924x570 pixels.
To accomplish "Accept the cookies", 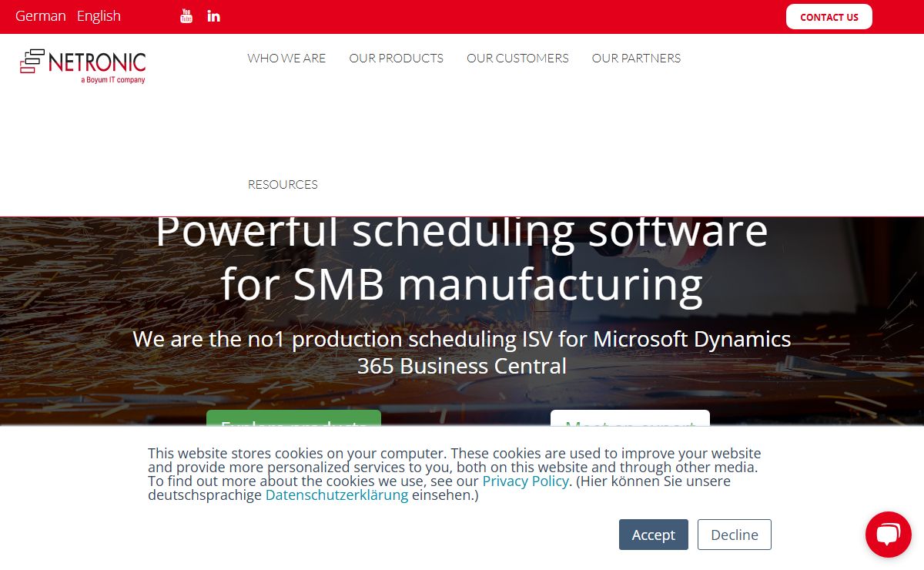I will (x=654, y=535).
